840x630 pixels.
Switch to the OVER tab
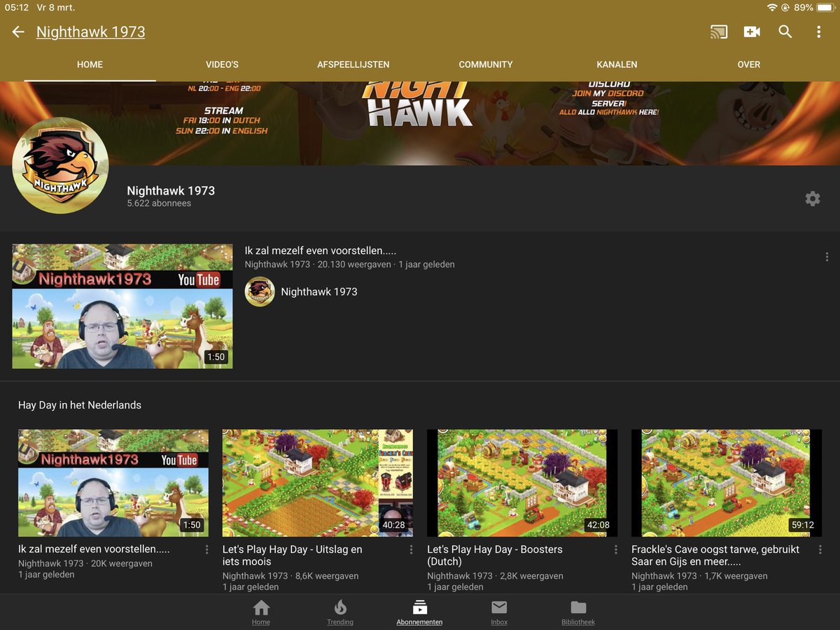tap(748, 64)
